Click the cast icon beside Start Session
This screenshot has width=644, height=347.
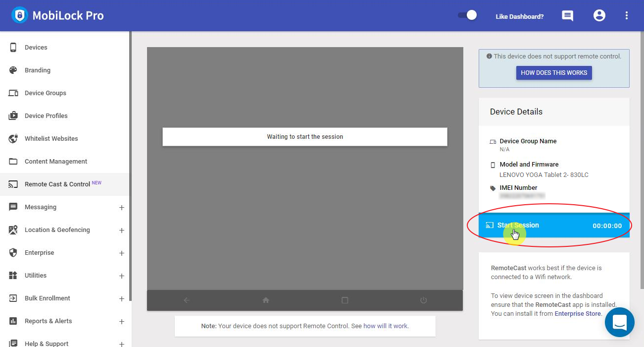coord(490,226)
